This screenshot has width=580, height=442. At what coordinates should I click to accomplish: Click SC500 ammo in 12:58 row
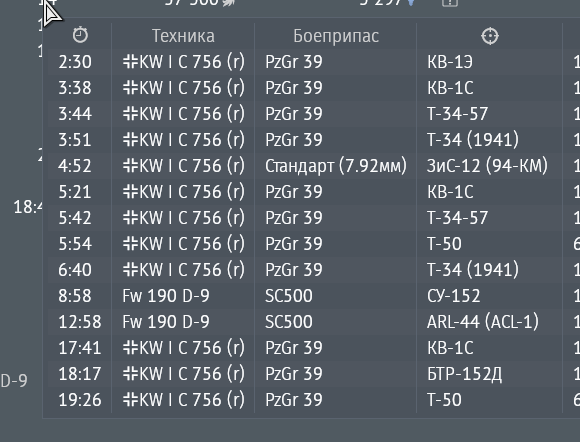[x=289, y=322]
